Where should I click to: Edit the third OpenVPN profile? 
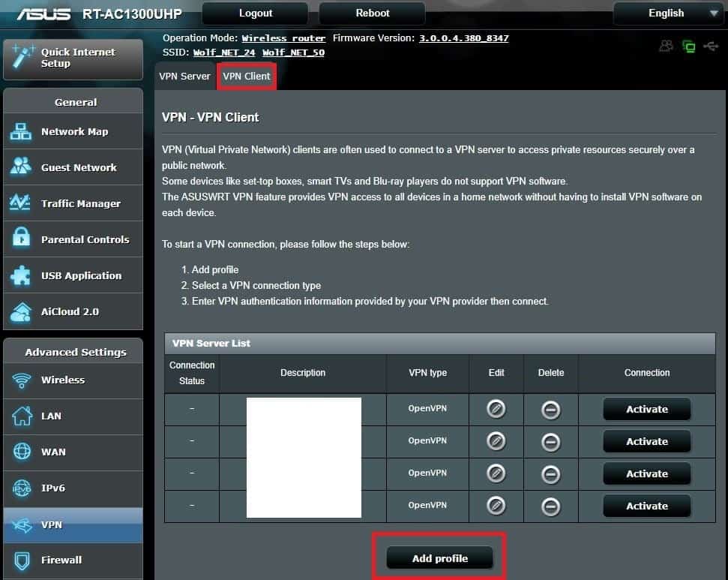coord(496,473)
